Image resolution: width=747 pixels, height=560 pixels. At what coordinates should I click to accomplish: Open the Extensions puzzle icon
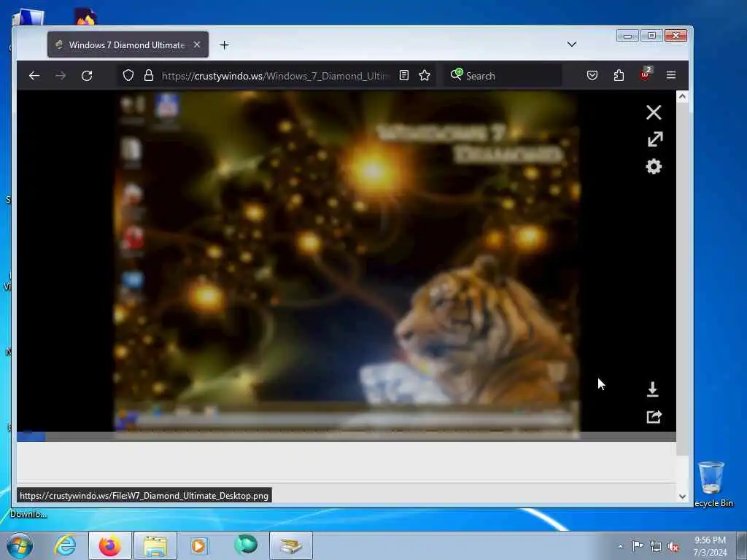coord(619,75)
